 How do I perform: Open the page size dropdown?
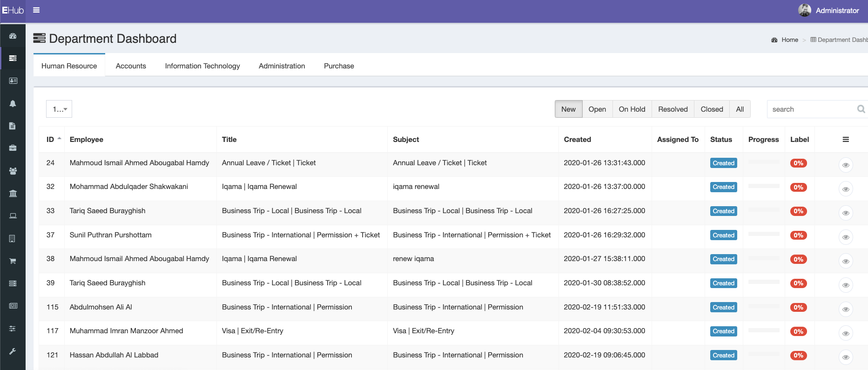tap(59, 109)
